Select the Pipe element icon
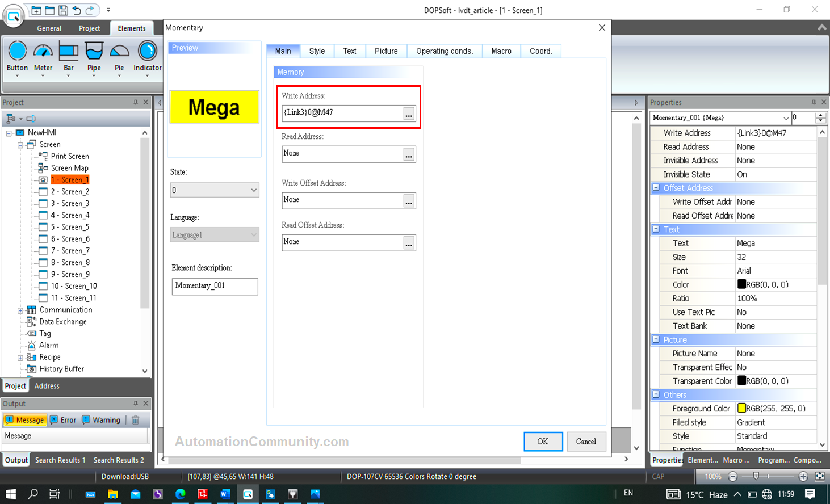830x504 pixels. (94, 52)
